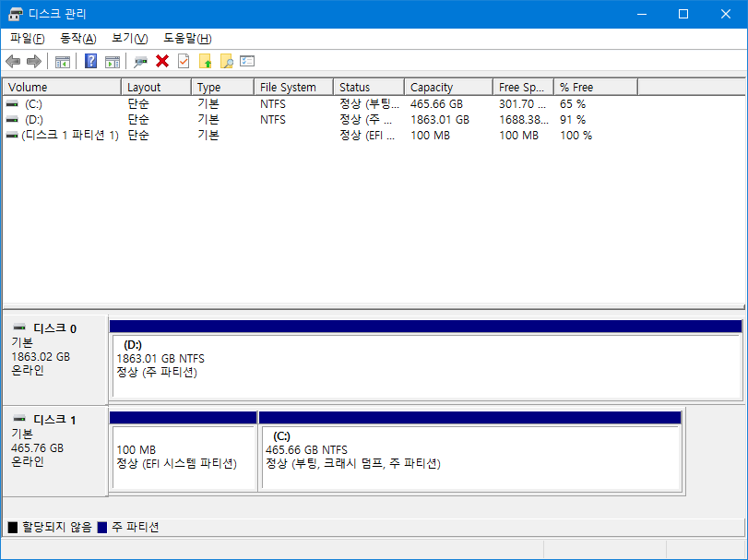Click the Forward arrow toolbar icon
This screenshot has width=748, height=560.
click(x=34, y=61)
